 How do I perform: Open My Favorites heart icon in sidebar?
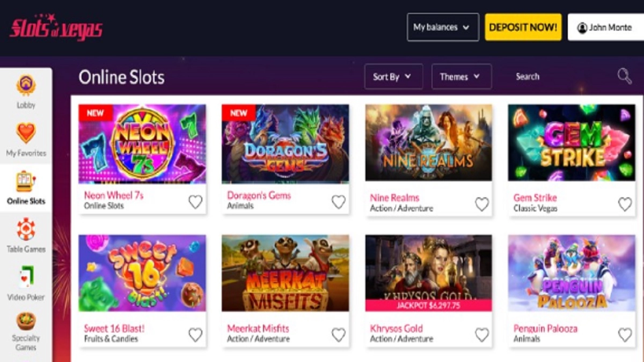(x=26, y=133)
